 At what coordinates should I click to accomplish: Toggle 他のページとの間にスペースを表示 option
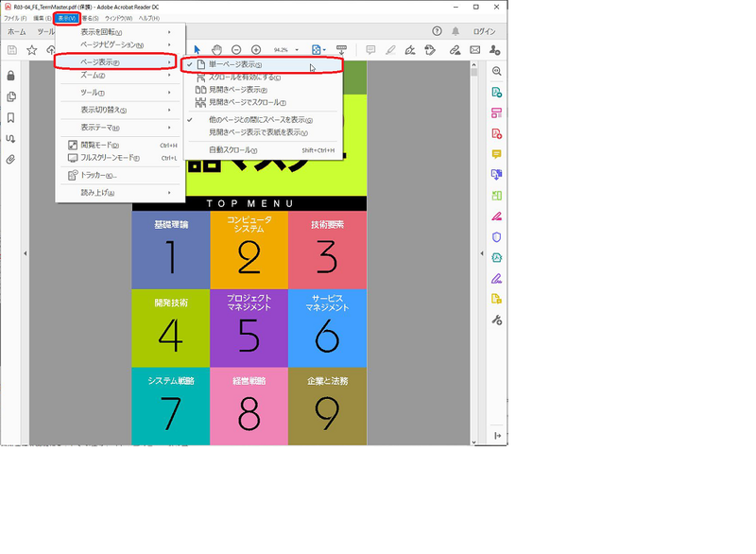[262, 119]
